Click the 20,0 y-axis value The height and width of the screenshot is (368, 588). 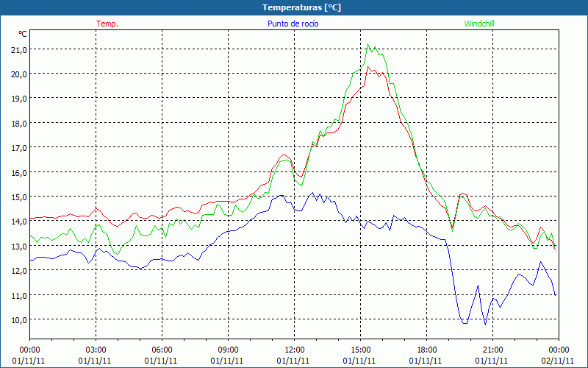click(19, 74)
